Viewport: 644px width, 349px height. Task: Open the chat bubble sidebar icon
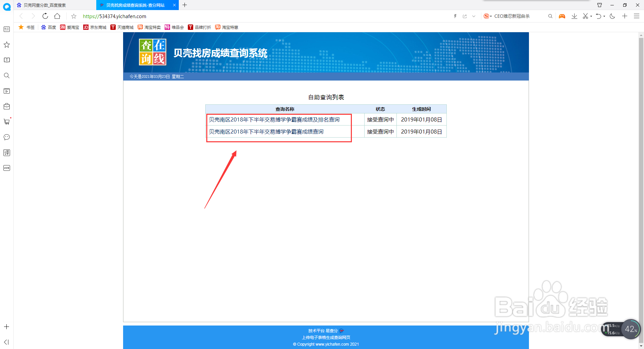(7, 137)
